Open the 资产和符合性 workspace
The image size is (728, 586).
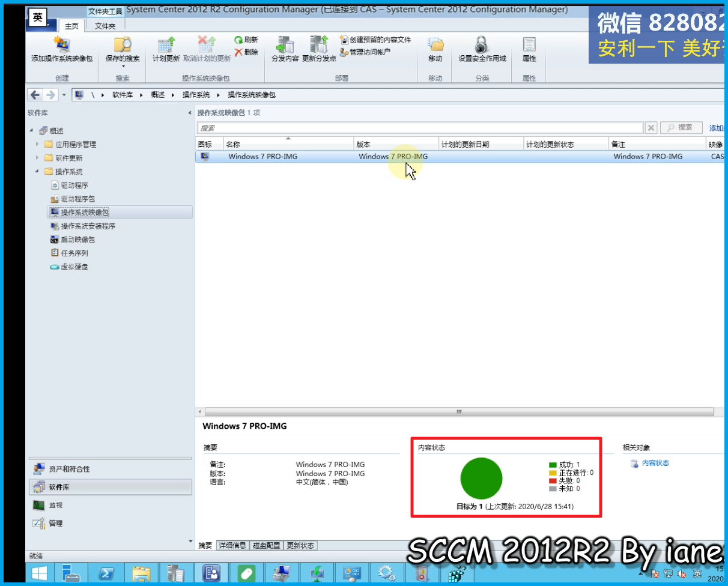(x=111, y=469)
